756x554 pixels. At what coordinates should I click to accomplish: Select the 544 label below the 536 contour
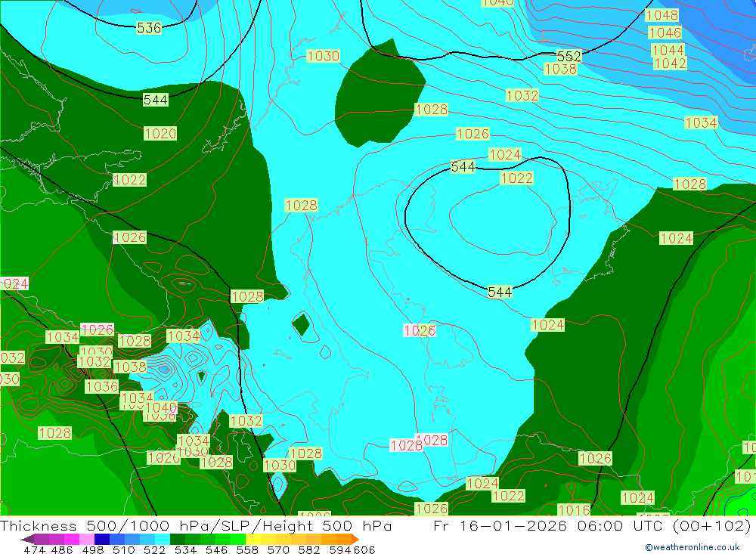click(x=156, y=100)
